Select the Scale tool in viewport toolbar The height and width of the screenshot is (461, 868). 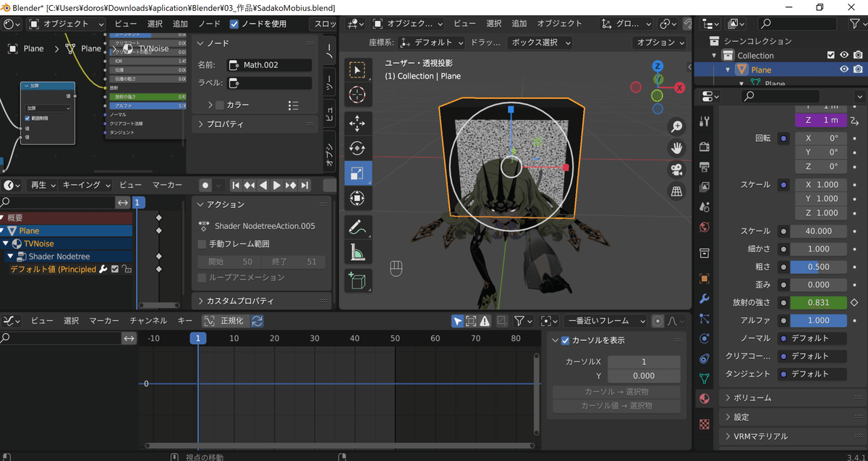tap(357, 173)
